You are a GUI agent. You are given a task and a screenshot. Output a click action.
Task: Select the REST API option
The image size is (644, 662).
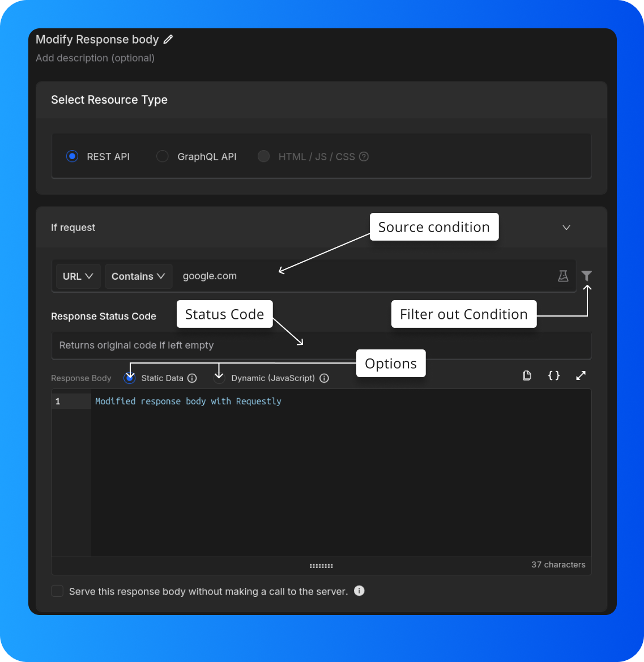[72, 156]
